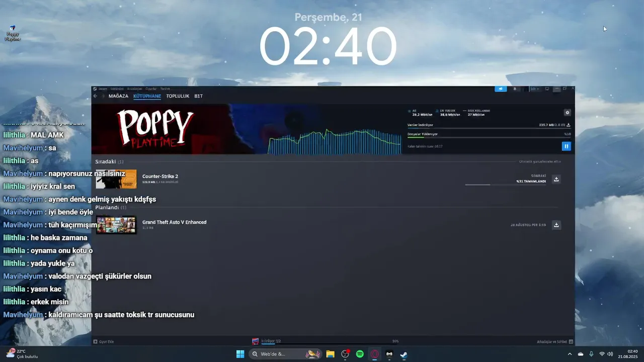Open weather widget 22°C Çok bulutlu

click(x=22, y=354)
